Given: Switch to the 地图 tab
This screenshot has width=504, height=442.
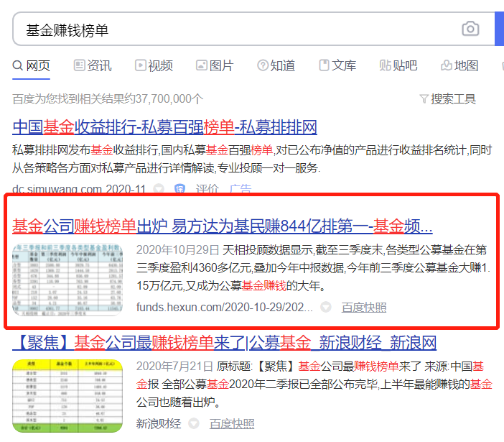Looking at the screenshot, I should coord(459,66).
